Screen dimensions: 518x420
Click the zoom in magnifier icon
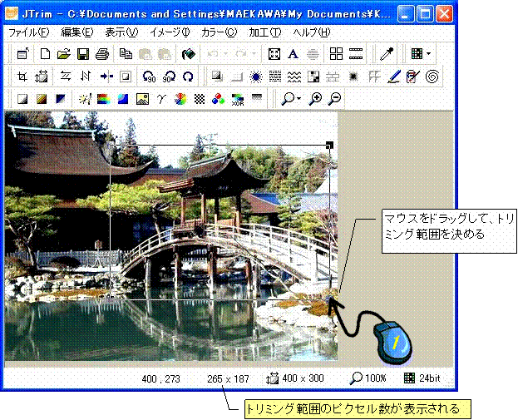click(316, 99)
